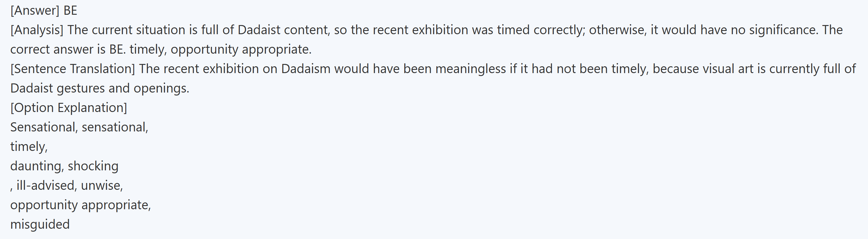Viewport: 868px width, 239px height.
Task: Click the 'daunting, shocking' option line
Action: tap(64, 166)
